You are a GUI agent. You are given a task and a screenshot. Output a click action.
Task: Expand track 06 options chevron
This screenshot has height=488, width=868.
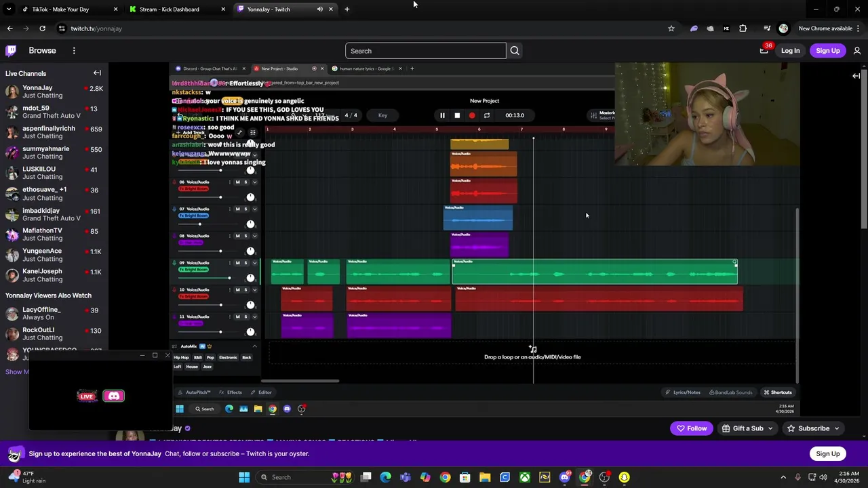coord(254,182)
